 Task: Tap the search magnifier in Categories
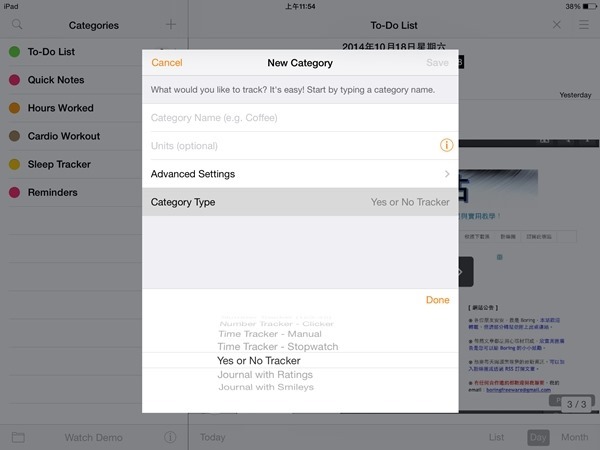tap(17, 24)
